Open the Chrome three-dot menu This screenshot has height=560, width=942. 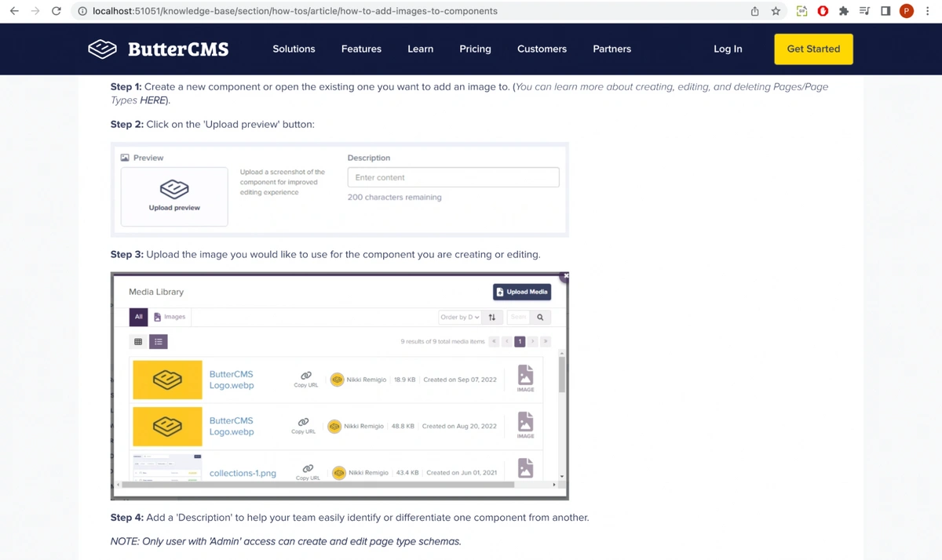click(x=927, y=11)
